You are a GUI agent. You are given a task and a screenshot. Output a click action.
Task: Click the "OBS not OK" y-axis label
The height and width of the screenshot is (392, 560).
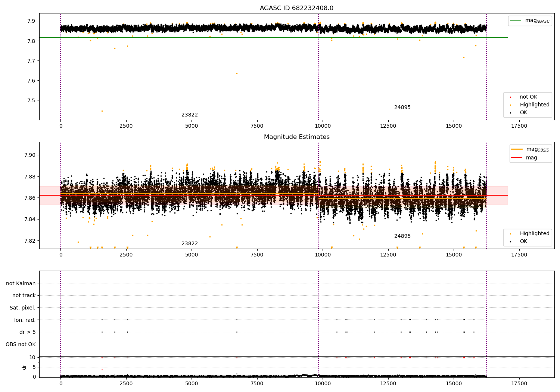pos(21,344)
